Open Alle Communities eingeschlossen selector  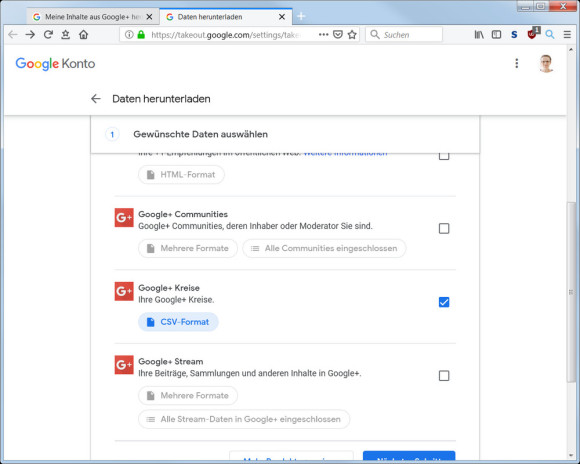coord(324,248)
